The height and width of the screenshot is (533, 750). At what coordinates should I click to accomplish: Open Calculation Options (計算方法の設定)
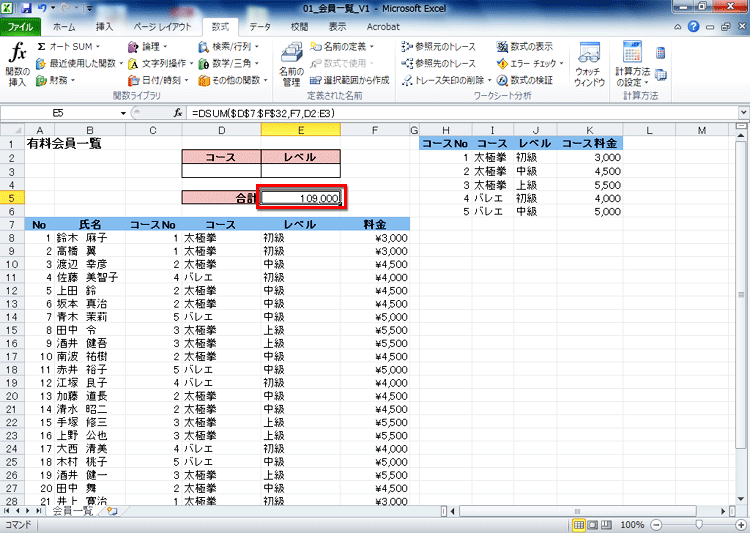tap(632, 64)
